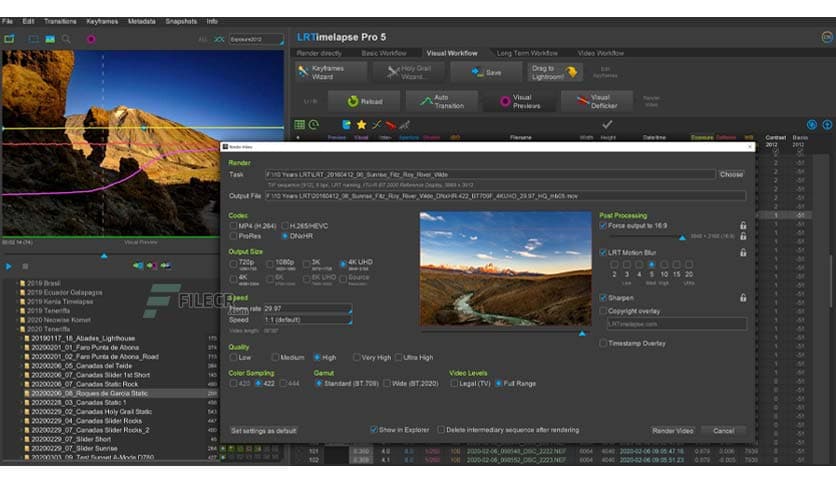The width and height of the screenshot is (836, 484).
Task: Click the magenta circle visual preview icon
Action: [91, 39]
